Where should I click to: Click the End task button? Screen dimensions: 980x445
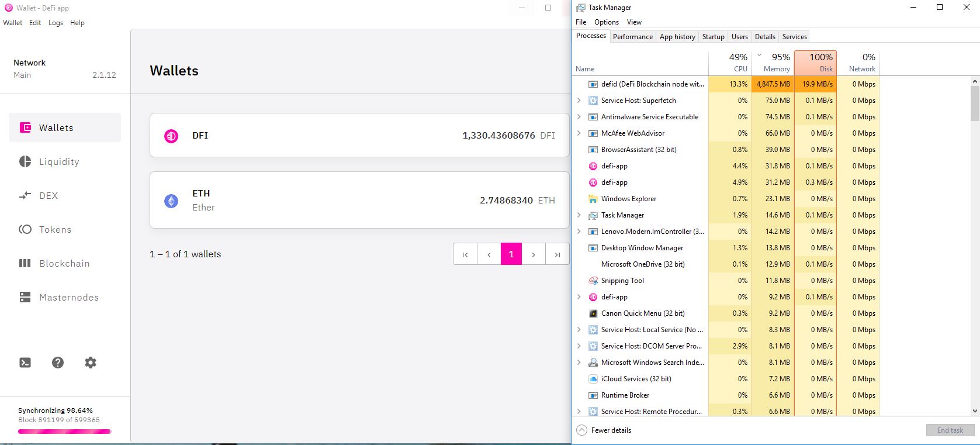(950, 430)
